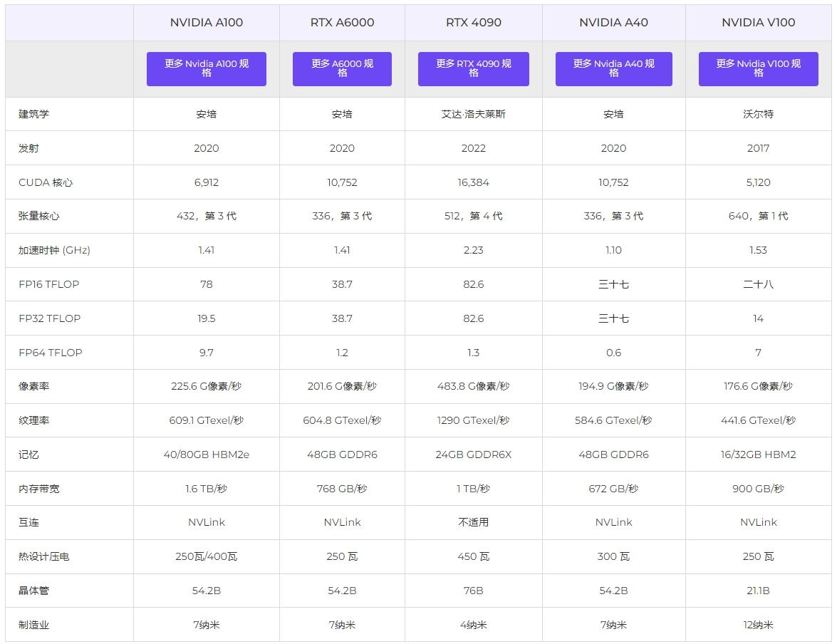Click the A40 interconnect NVLink cell

tap(613, 522)
